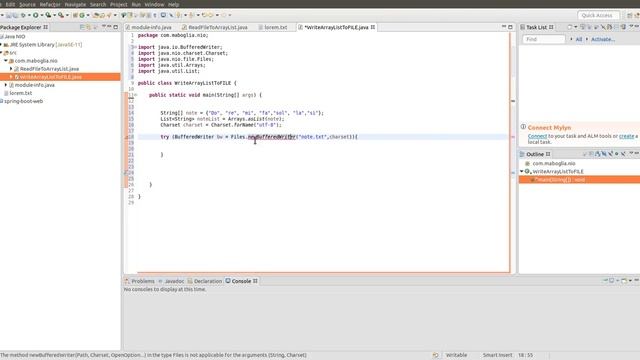Screen dimensions: 640x360
Task: Collapse main method fold toggle at line 11
Action: (136, 95)
